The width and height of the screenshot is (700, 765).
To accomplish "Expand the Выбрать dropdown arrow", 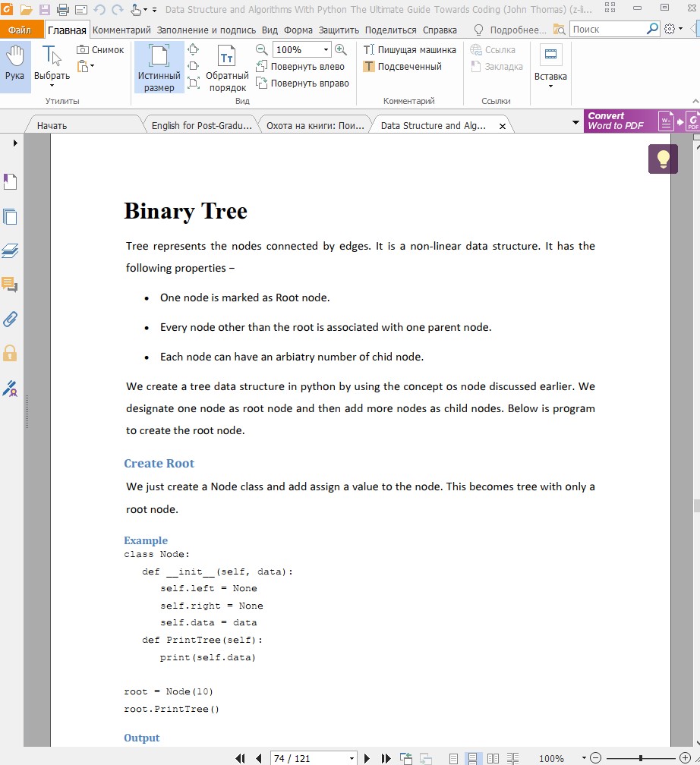I will [x=52, y=86].
